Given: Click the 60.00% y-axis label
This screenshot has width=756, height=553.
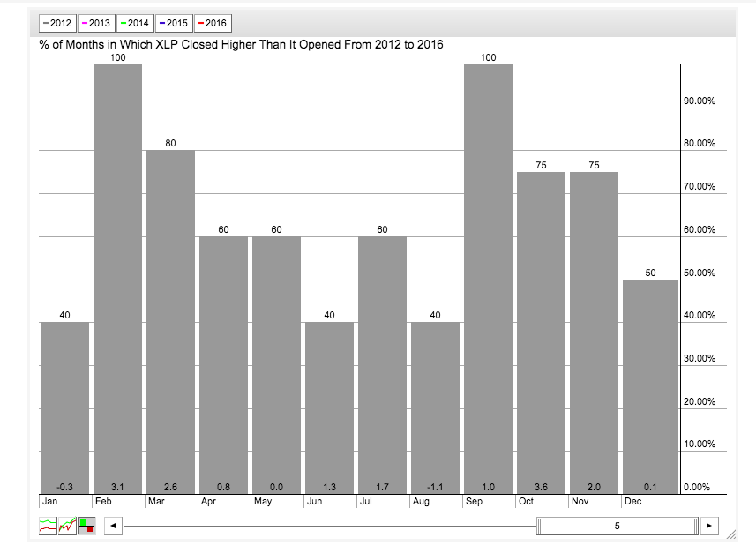Looking at the screenshot, I should 700,229.
